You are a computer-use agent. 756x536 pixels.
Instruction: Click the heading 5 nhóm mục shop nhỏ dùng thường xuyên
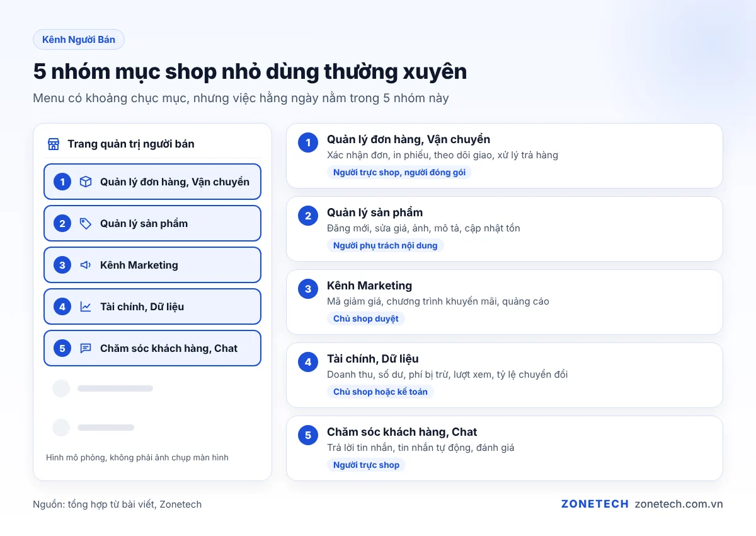pyautogui.click(x=250, y=71)
